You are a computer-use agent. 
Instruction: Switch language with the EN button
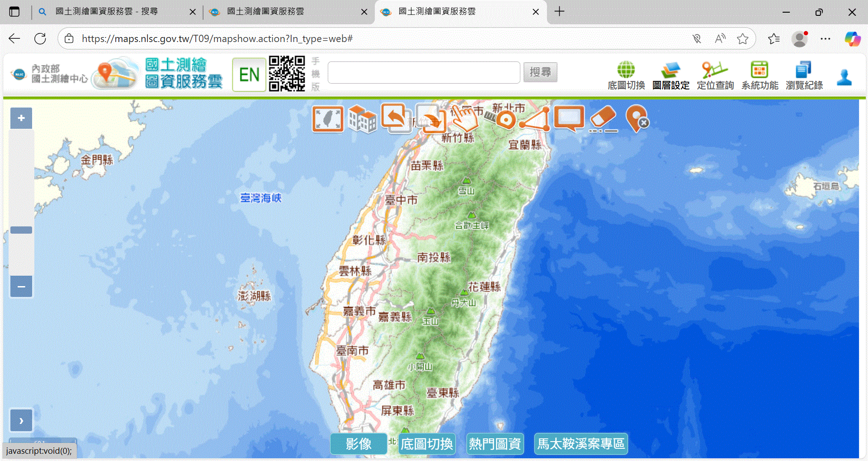pos(249,75)
